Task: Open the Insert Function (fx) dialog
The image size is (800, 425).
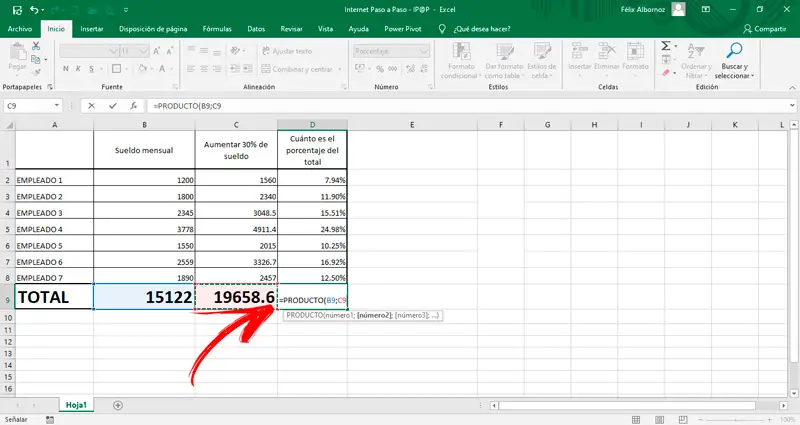Action: (134, 105)
